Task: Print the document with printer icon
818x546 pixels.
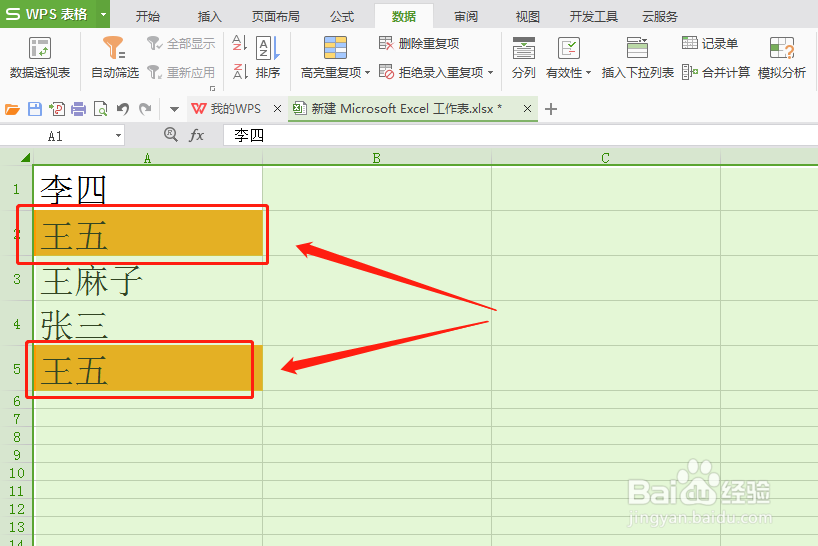Action: [x=79, y=109]
